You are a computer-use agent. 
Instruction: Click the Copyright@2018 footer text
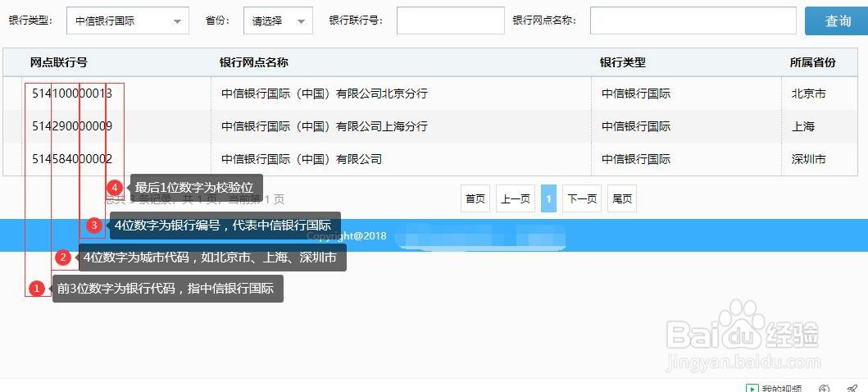click(x=347, y=236)
